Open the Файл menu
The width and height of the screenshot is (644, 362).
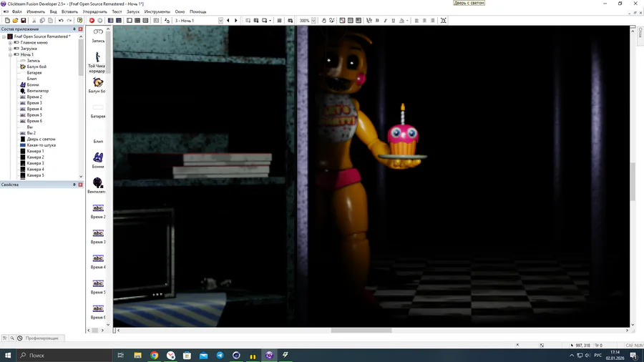click(17, 12)
